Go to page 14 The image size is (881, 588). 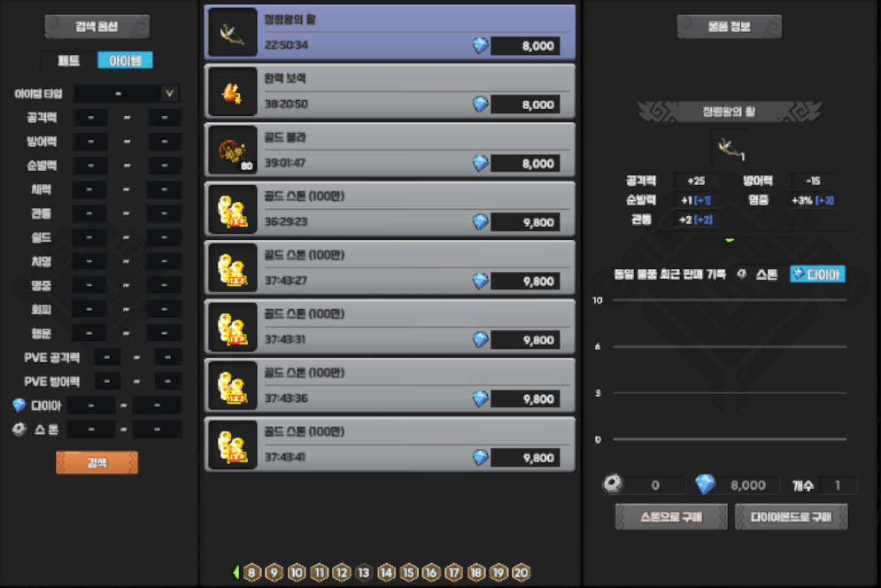click(x=385, y=573)
